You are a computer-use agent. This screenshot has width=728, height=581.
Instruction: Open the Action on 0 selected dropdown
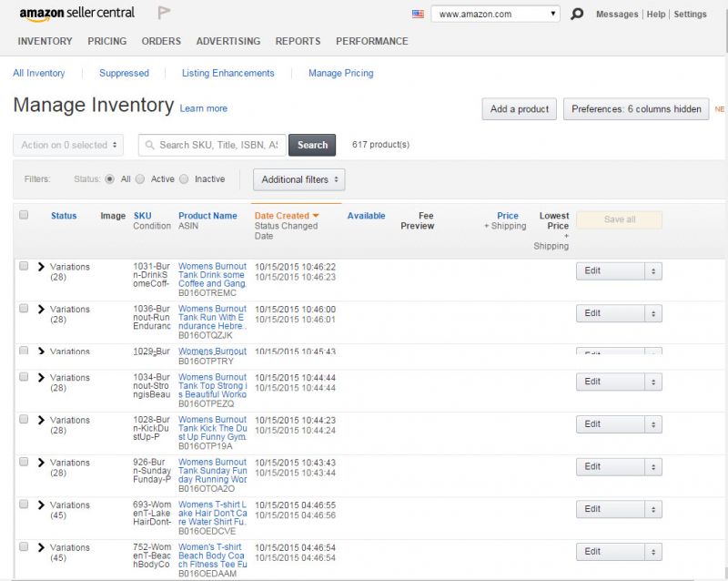click(x=68, y=145)
